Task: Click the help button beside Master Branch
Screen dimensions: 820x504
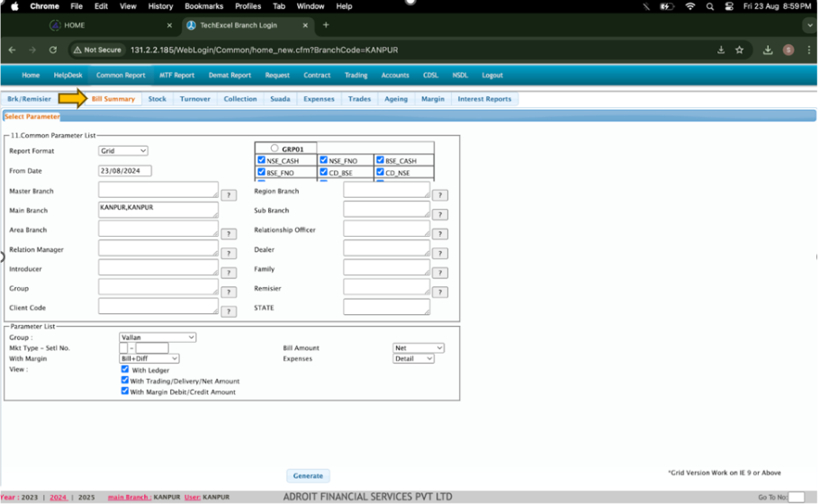Action: (229, 194)
